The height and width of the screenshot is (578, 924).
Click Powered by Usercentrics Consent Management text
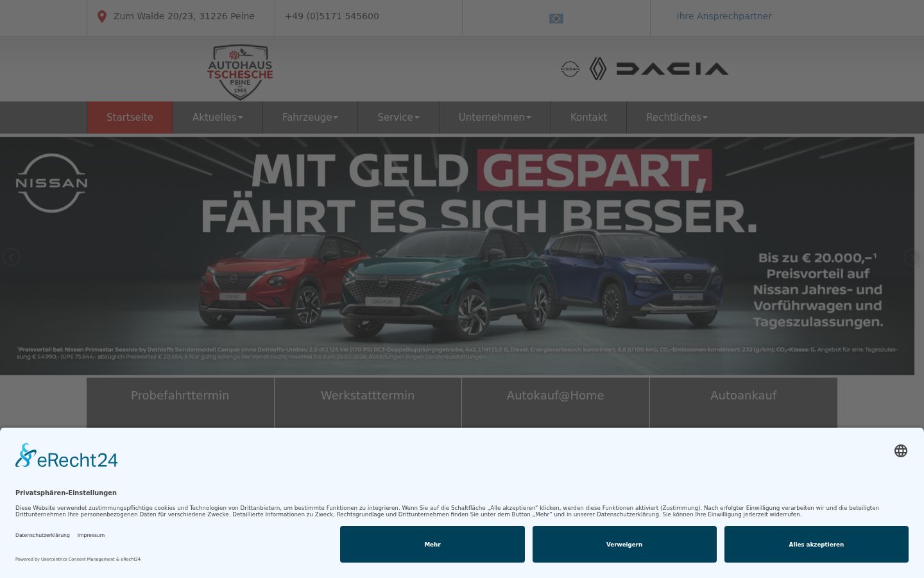(78, 559)
